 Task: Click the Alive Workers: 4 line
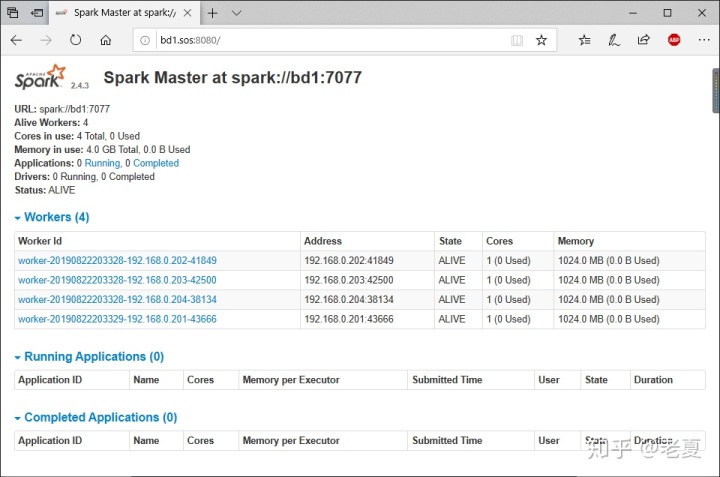[51, 123]
